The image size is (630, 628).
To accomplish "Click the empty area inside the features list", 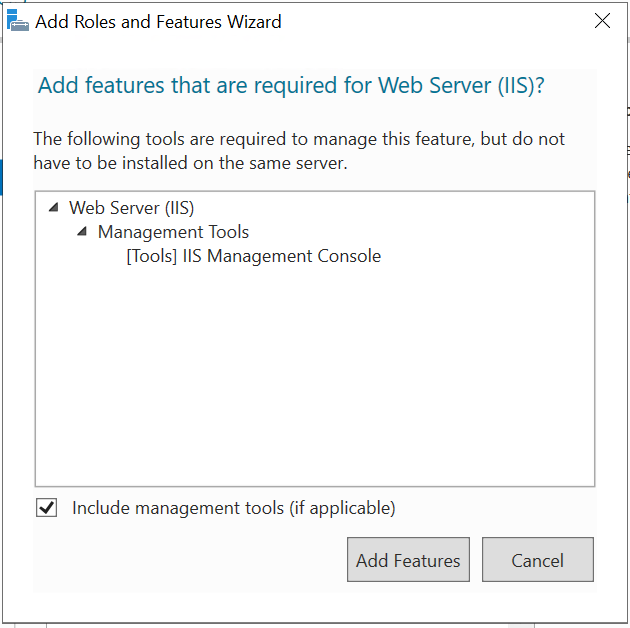I will point(314,380).
